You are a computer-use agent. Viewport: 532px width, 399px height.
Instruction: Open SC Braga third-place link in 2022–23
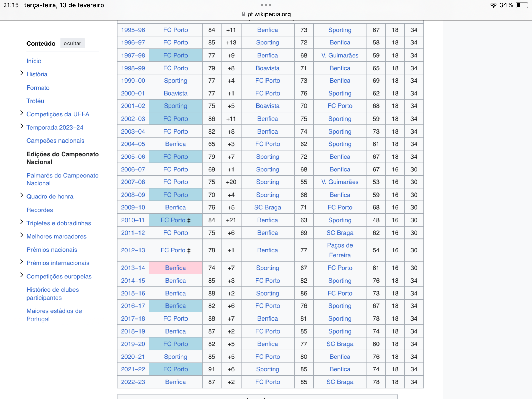tap(340, 382)
